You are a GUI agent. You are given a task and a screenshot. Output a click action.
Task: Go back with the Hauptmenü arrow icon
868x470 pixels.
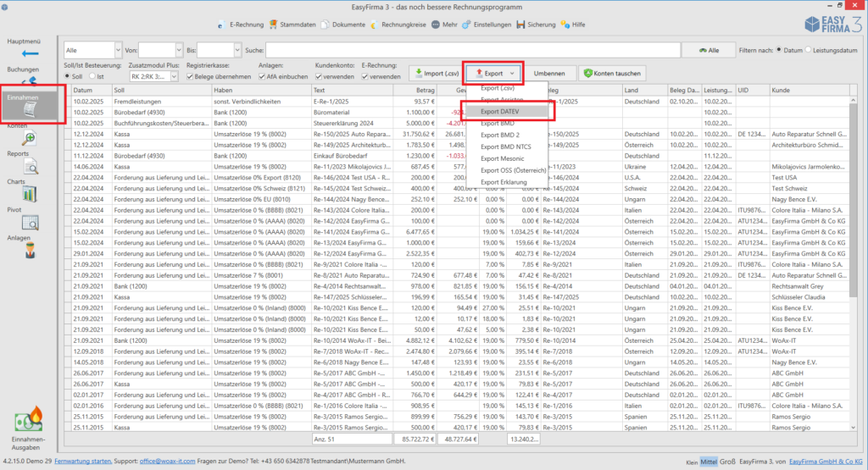point(30,53)
